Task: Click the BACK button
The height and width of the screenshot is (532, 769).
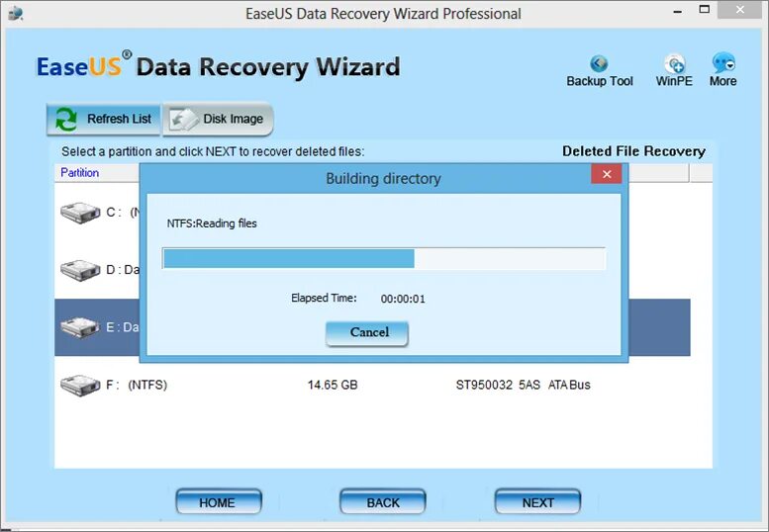Action: (383, 502)
